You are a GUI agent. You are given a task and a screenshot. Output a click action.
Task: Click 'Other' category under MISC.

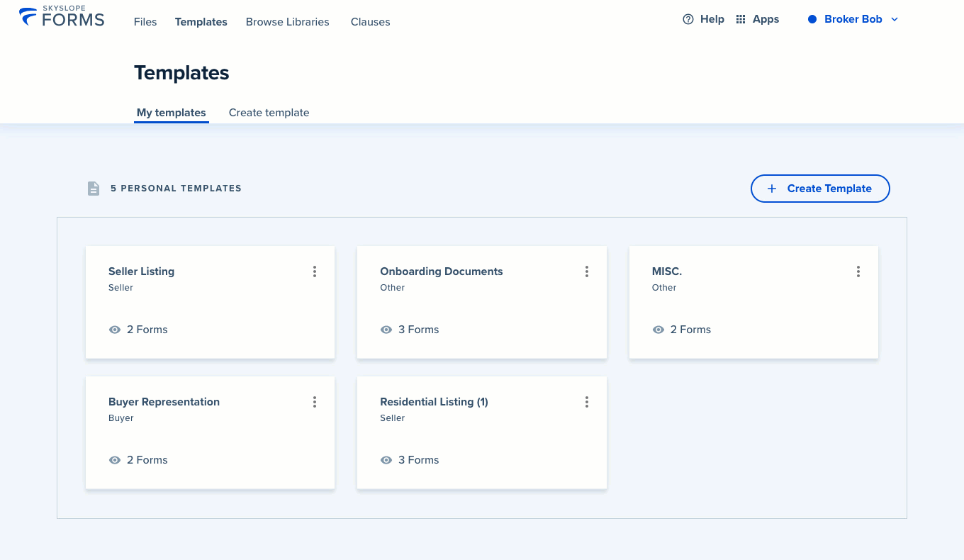coord(664,288)
